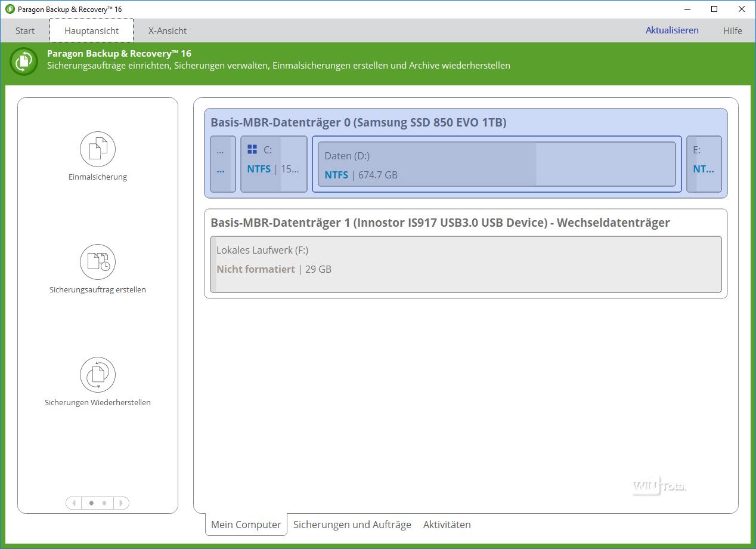Click the Einmalsicherung label
This screenshot has width=756, height=549.
[98, 177]
